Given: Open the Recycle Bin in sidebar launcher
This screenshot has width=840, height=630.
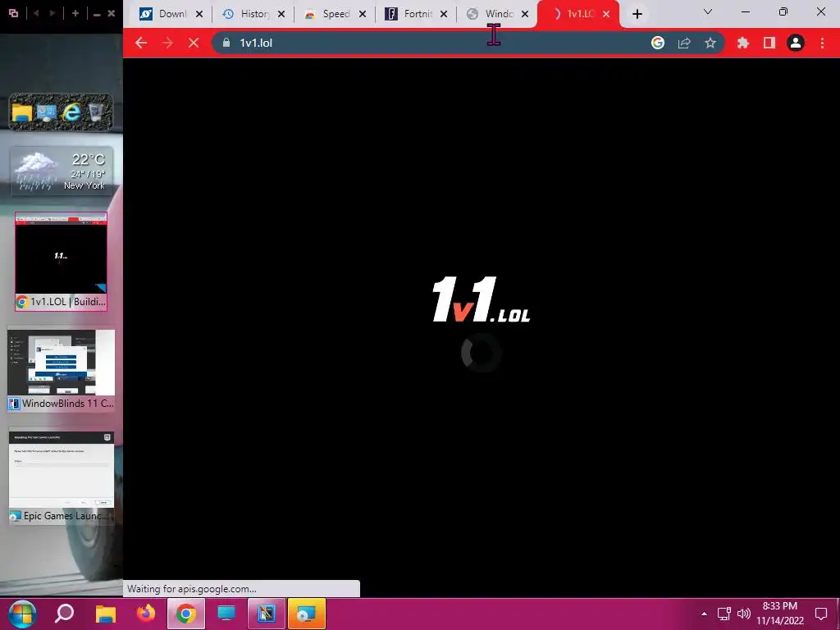Looking at the screenshot, I should 95,112.
